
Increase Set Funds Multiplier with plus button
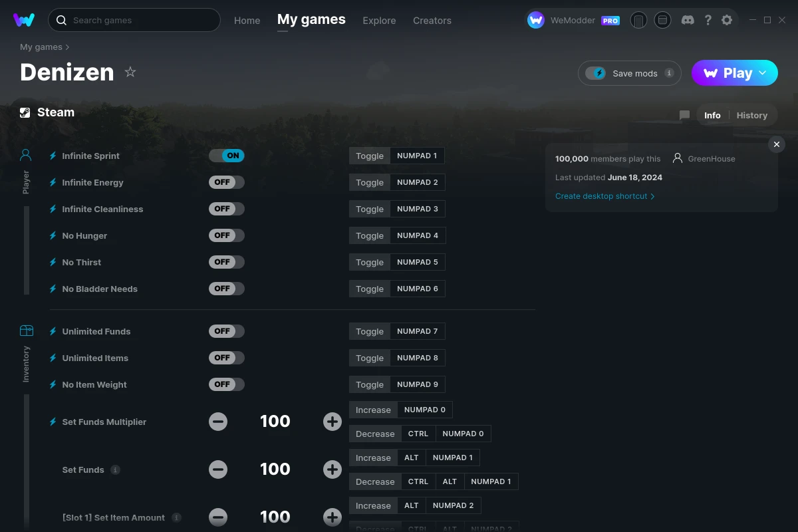[332, 421]
